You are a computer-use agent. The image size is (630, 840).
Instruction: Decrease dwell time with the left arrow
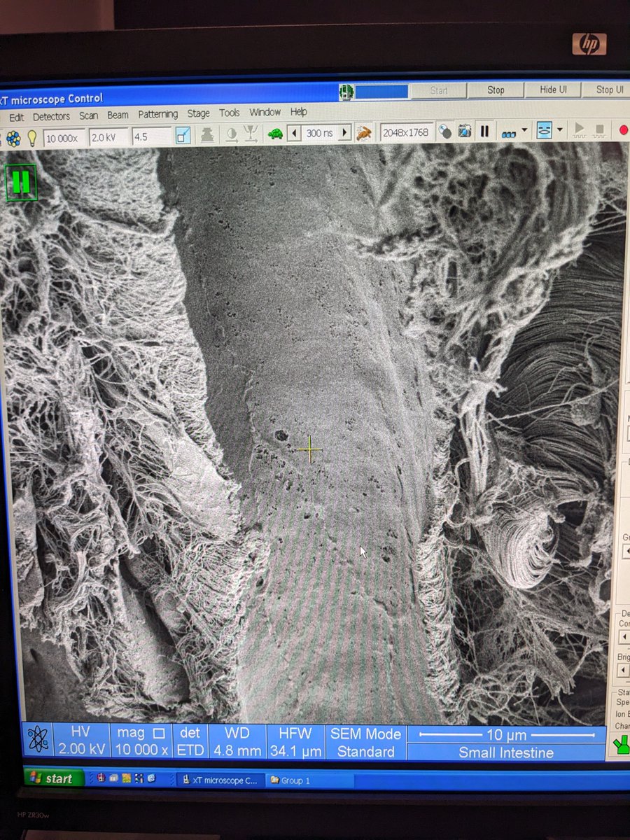coord(294,133)
